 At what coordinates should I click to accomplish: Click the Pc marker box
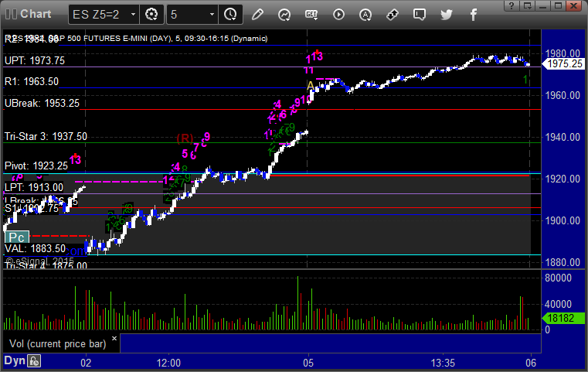point(17,237)
